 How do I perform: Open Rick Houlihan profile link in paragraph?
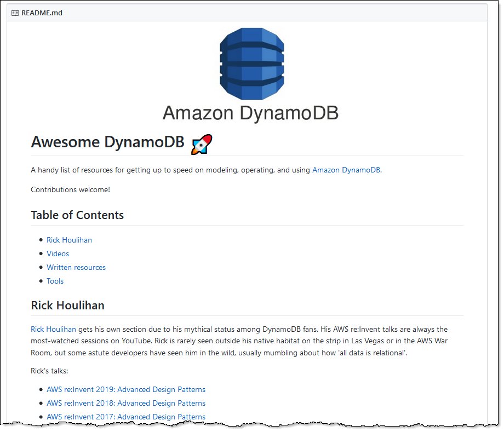[53, 329]
